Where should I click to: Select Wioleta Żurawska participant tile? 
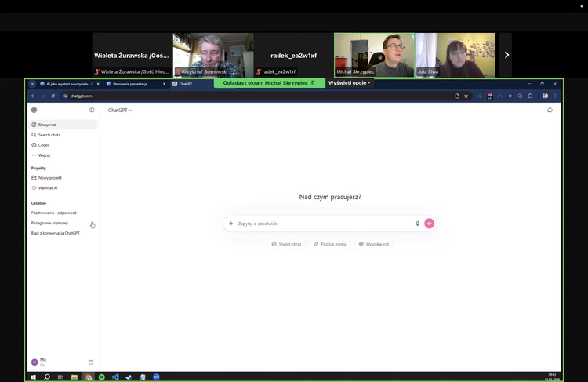tap(132, 55)
